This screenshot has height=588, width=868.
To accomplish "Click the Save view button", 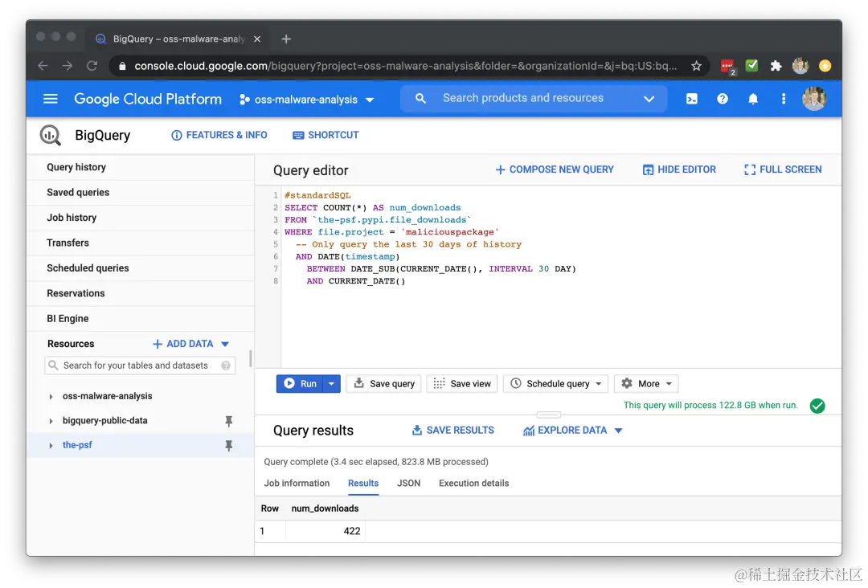I will coord(461,384).
